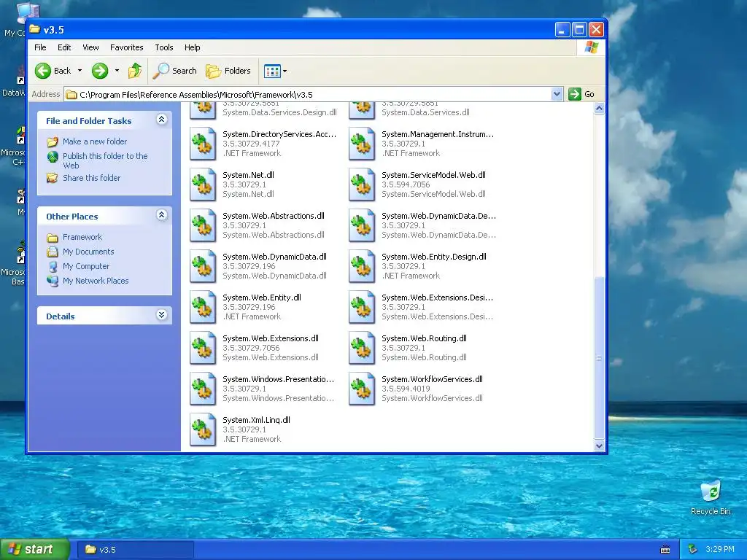Toggle the Folders pane
The width and height of the screenshot is (747, 560).
pyautogui.click(x=228, y=71)
